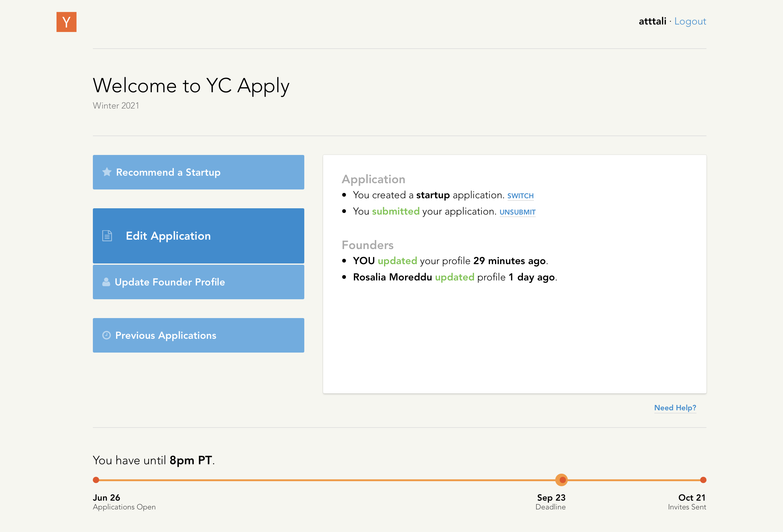Select the Sep 23 deadline marker

point(562,480)
